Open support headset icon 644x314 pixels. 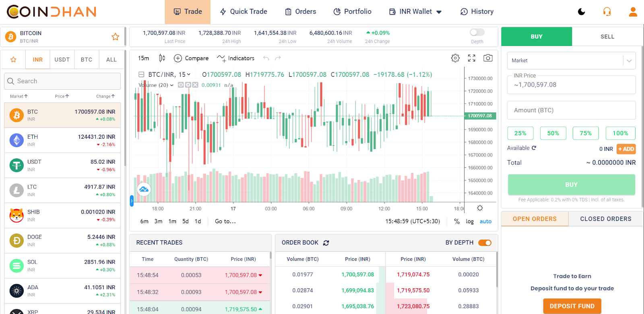tap(607, 12)
